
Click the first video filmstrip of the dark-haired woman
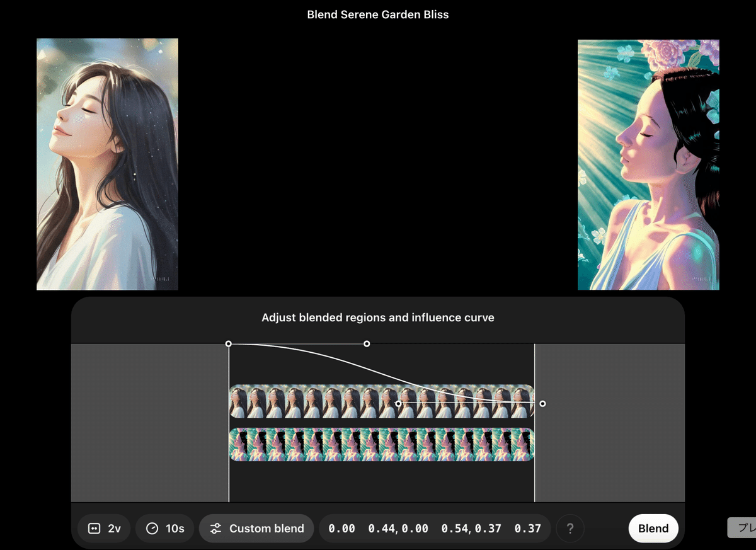click(x=382, y=401)
